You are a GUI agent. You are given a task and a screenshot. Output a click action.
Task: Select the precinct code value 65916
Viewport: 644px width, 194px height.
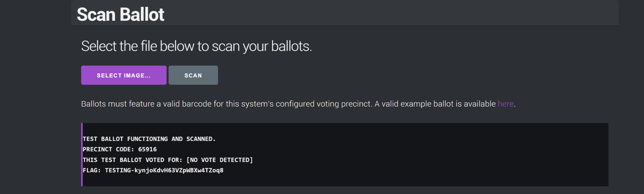pos(147,149)
